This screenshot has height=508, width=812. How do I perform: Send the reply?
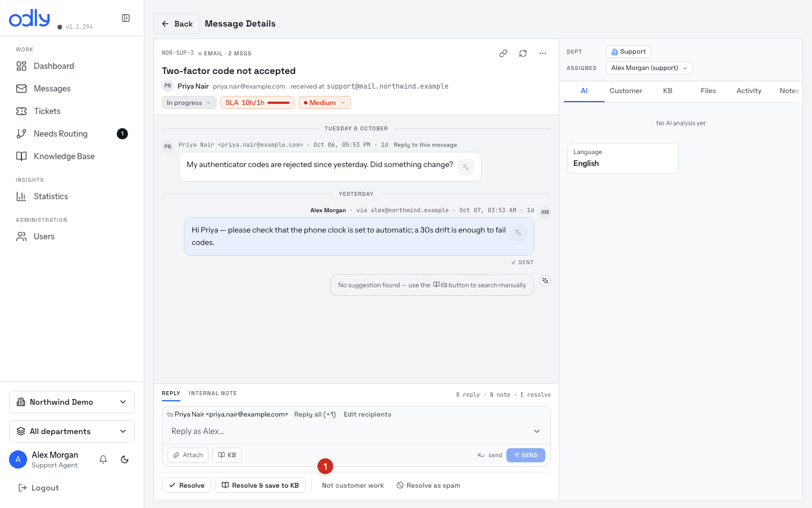(x=526, y=455)
